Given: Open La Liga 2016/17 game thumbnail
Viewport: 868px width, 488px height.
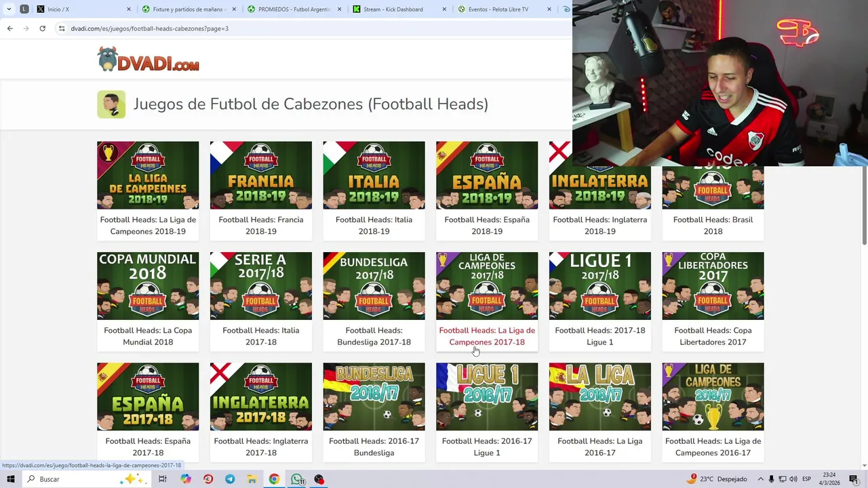Looking at the screenshot, I should pyautogui.click(x=599, y=396).
